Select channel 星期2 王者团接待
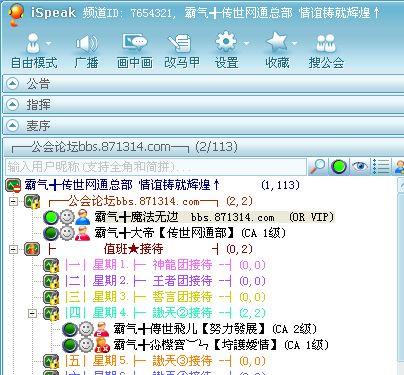This screenshot has width=404, height=375. [x=166, y=281]
